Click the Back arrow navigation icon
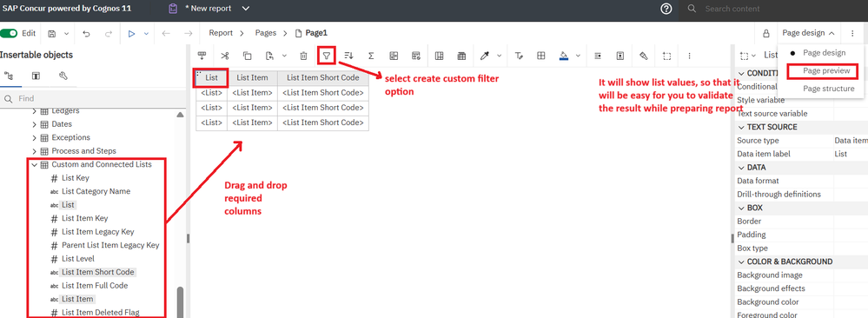The image size is (868, 318). click(165, 33)
